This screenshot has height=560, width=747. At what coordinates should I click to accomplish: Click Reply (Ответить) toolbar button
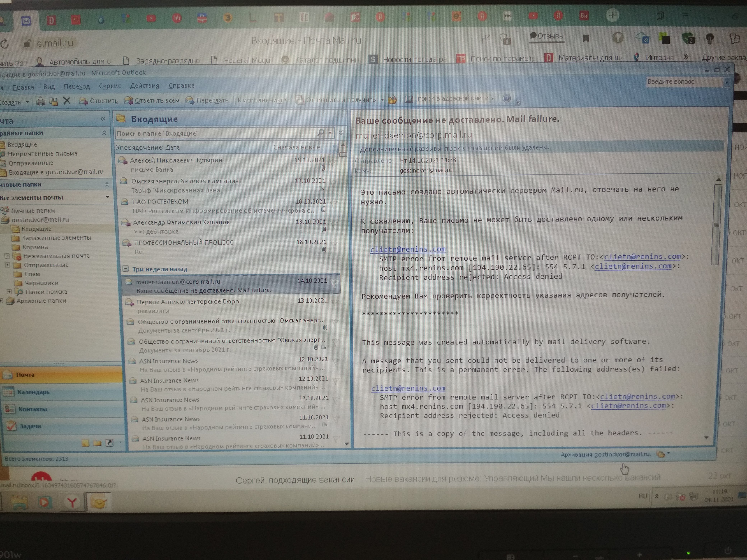[99, 101]
